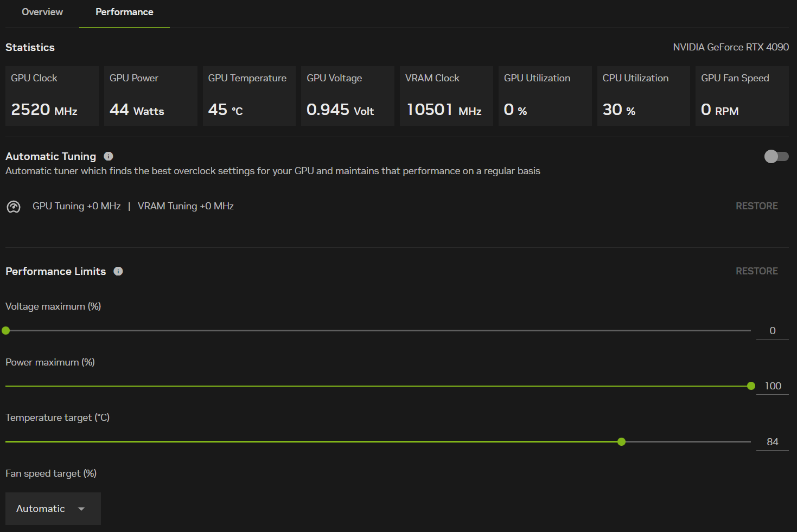Click the GPU Power 44 Watts card
The width and height of the screenshot is (797, 532).
pyautogui.click(x=150, y=96)
